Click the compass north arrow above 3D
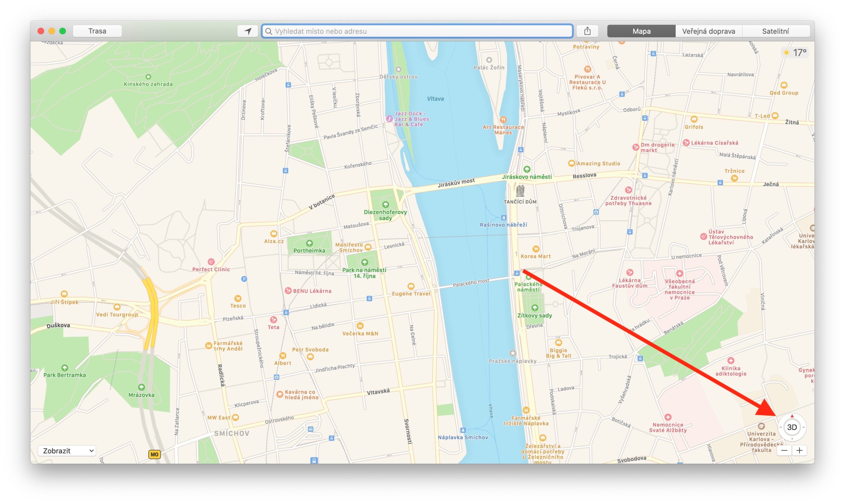Viewport: 845px width, 504px height. pyautogui.click(x=792, y=416)
